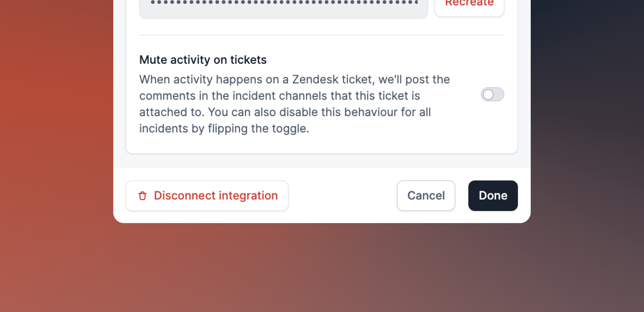This screenshot has height=312, width=644.
Task: Confirm changes with the Done button
Action: (493, 196)
